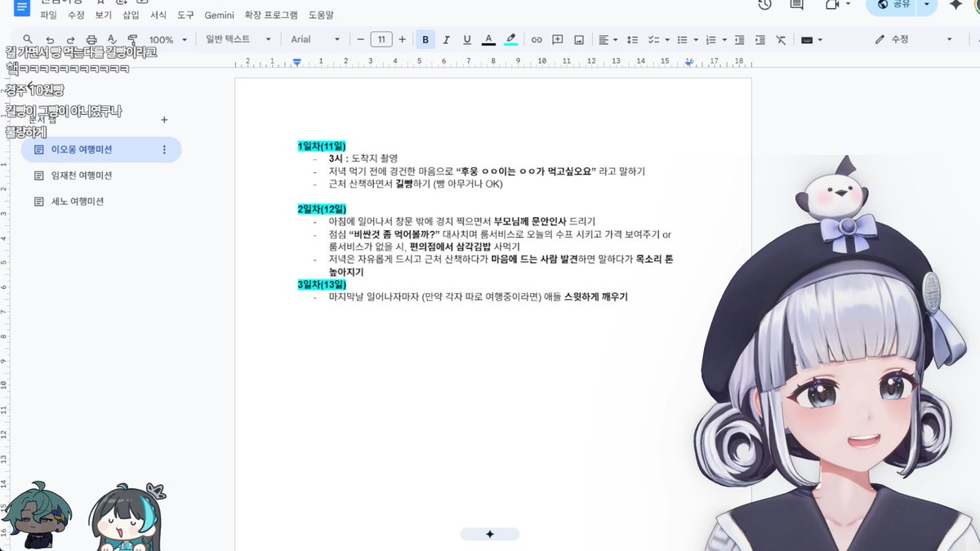
Task: Toggle underline formatting
Action: (467, 39)
